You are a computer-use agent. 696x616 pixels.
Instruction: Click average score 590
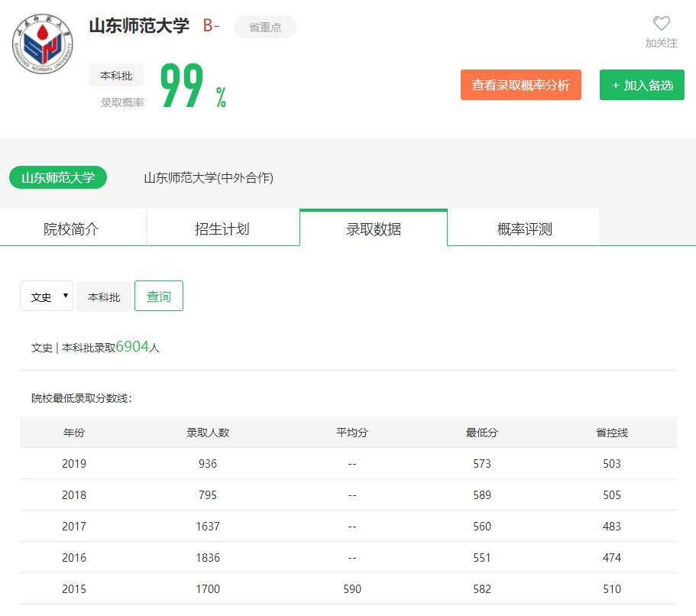pos(352,589)
